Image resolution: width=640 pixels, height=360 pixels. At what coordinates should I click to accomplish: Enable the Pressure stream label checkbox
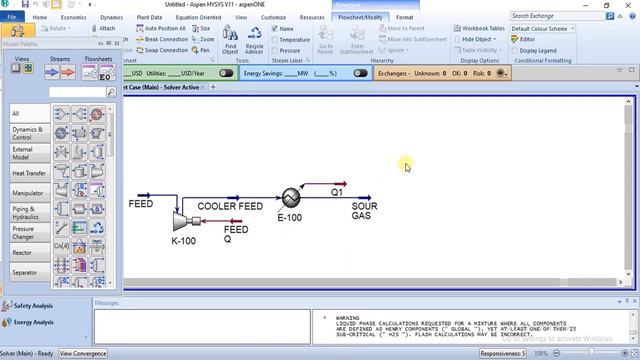click(x=275, y=51)
